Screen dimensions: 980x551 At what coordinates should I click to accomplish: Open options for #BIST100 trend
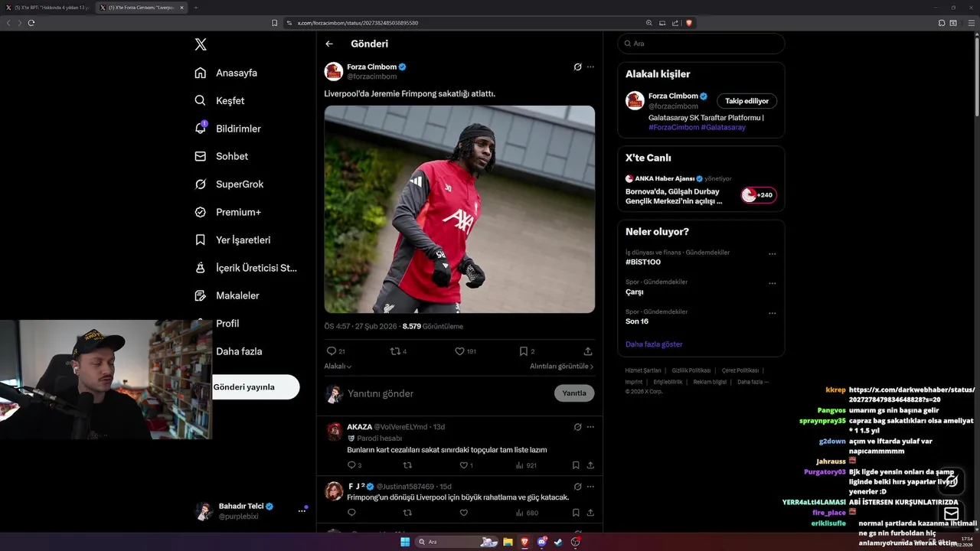[772, 254]
